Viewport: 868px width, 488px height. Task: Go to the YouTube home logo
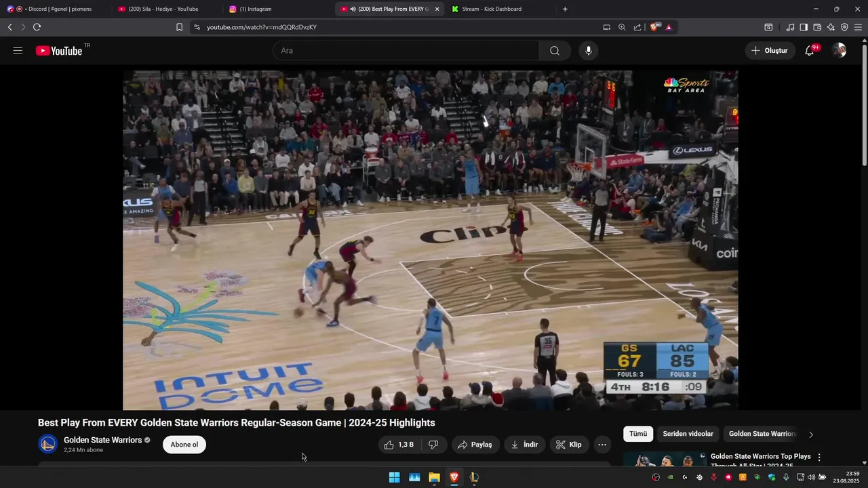pyautogui.click(x=59, y=51)
